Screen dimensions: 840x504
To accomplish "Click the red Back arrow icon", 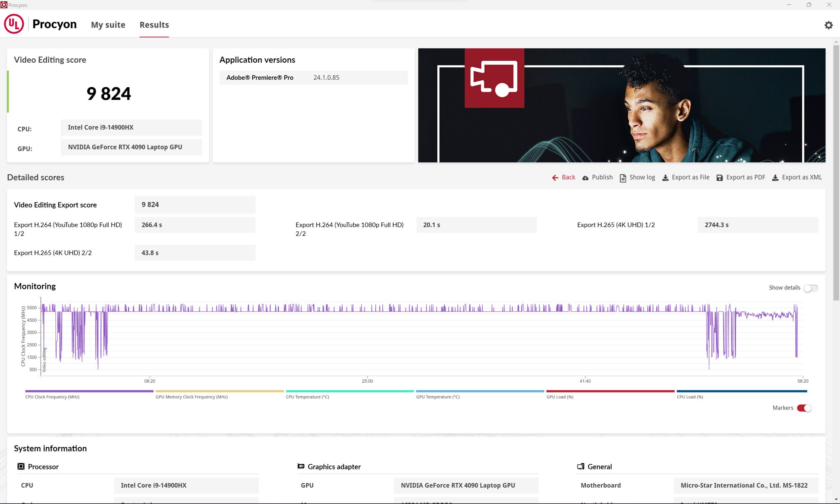I will click(555, 178).
